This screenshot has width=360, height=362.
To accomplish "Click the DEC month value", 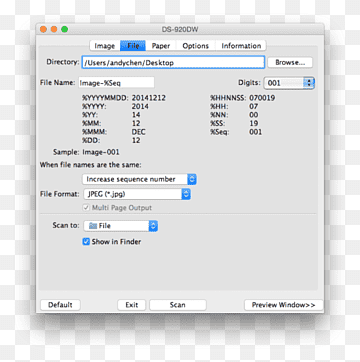I will coord(139,132).
